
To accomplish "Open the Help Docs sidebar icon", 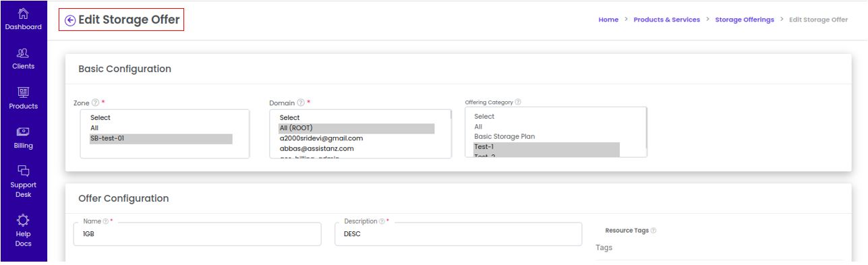I will point(23,220).
